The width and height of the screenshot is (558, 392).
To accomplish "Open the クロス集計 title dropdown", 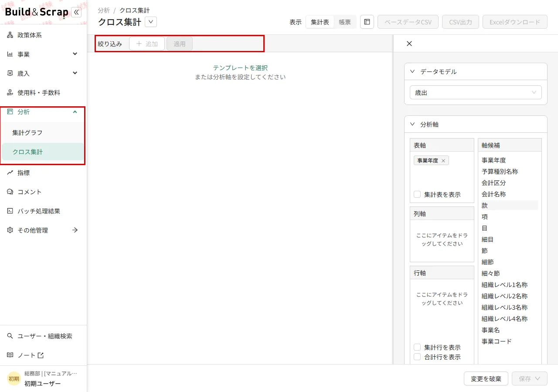I will click(x=151, y=22).
